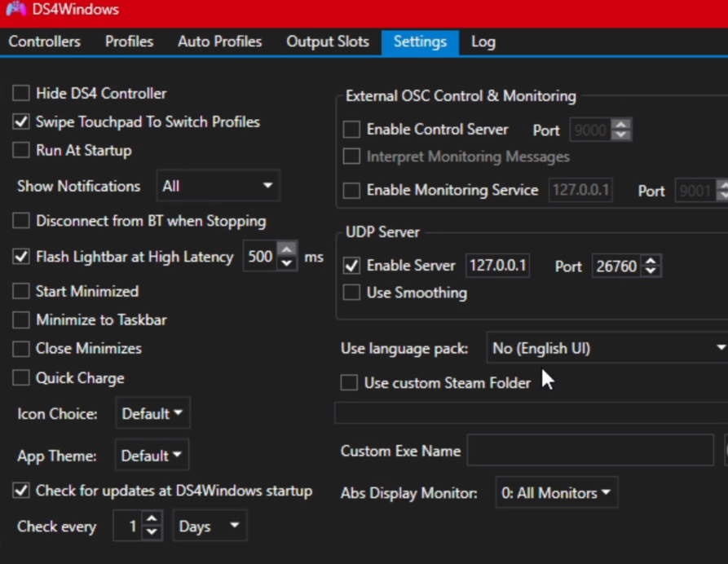Enable Run At Startup
The height and width of the screenshot is (564, 728).
tap(21, 150)
